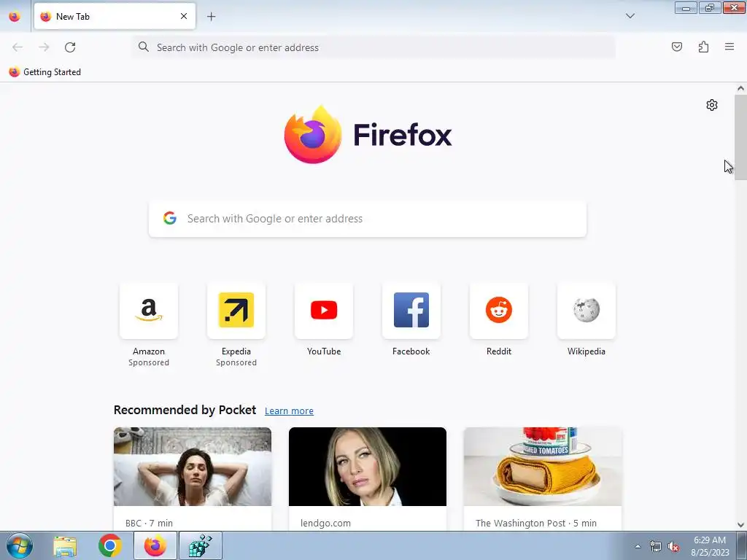Click the center Google search box
This screenshot has width=747, height=560.
tap(368, 219)
